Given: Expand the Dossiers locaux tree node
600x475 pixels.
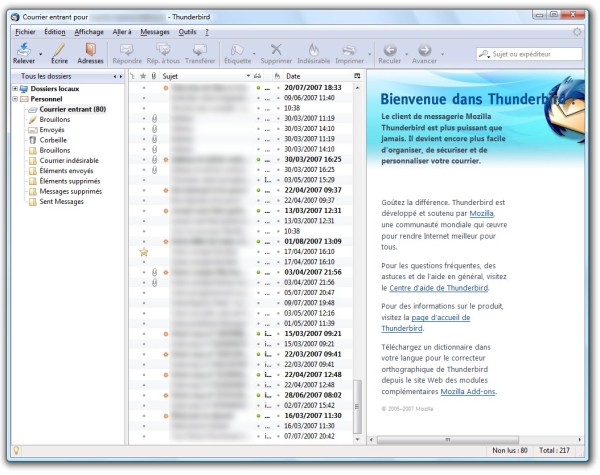Looking at the screenshot, I should click(6, 89).
